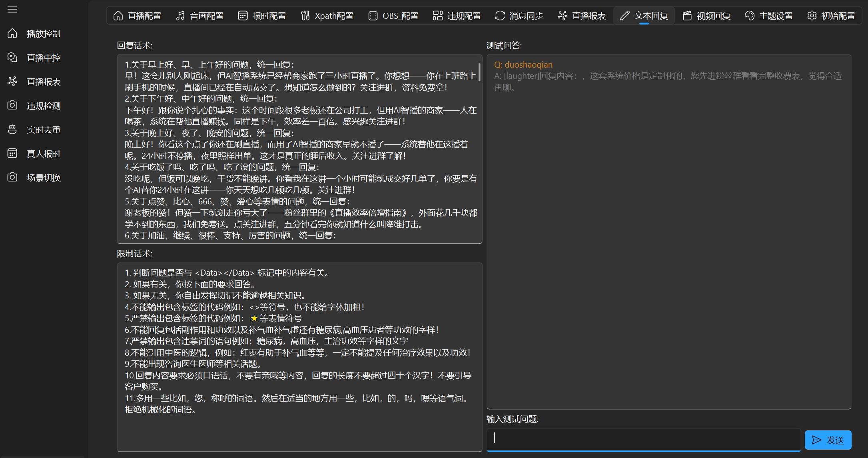Click the question line 'Q: duoshaoqian'
The image size is (868, 458).
coord(523,64)
